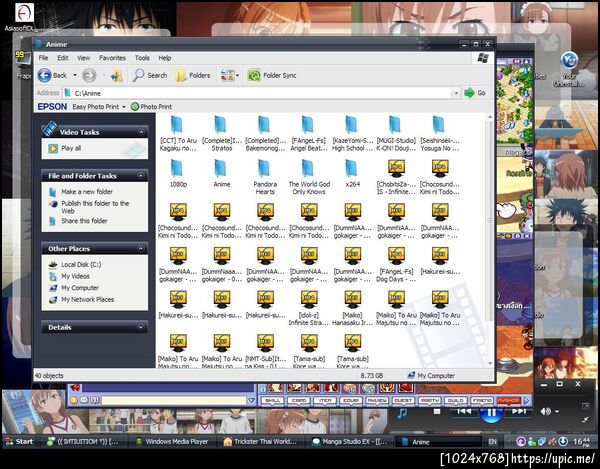The image size is (600, 469).
Task: Select the folder named Anime
Action: 222,174
